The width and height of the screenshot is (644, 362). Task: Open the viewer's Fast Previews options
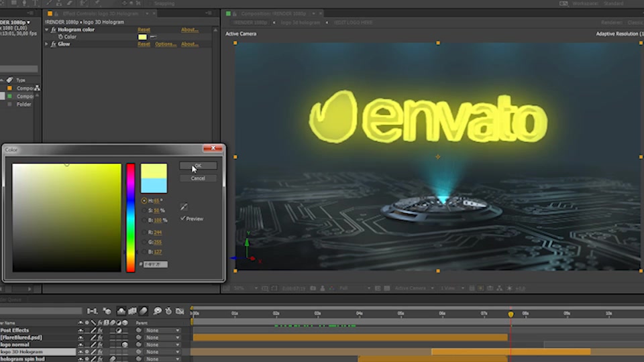pyautogui.click(x=481, y=288)
